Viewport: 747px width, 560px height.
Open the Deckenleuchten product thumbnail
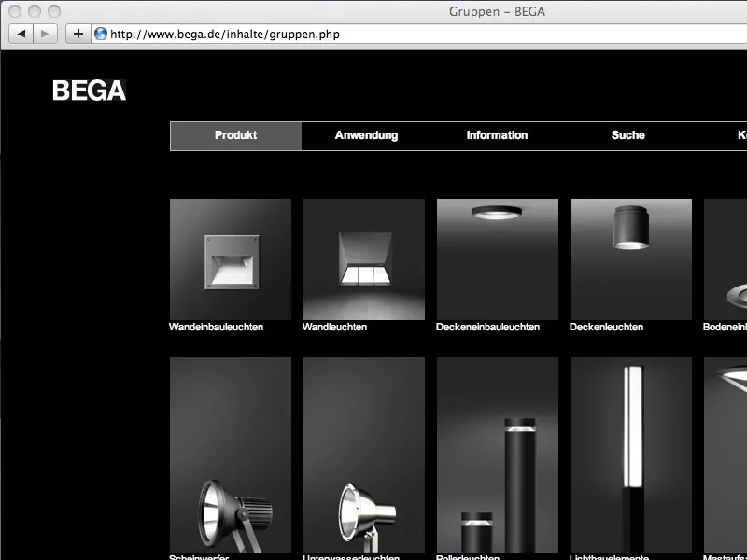point(631,259)
